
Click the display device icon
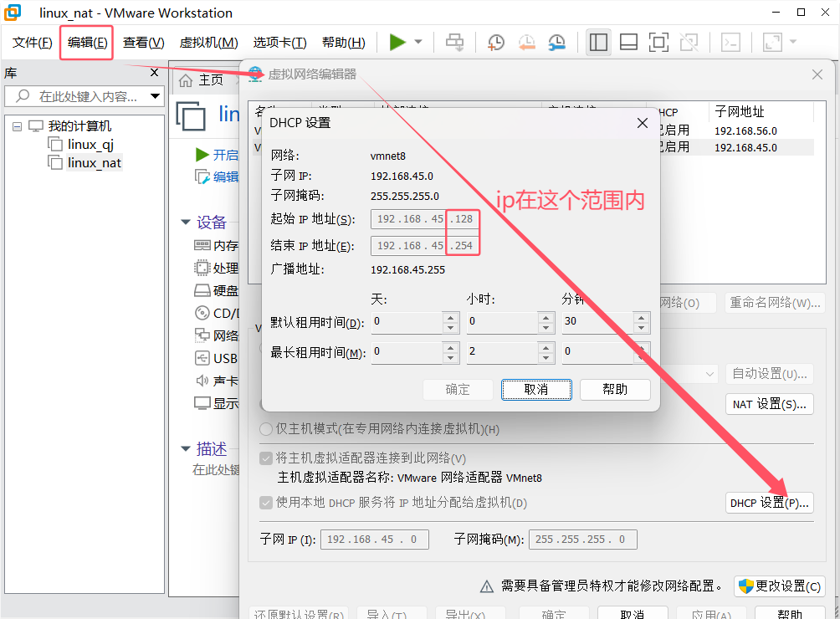[202, 403]
